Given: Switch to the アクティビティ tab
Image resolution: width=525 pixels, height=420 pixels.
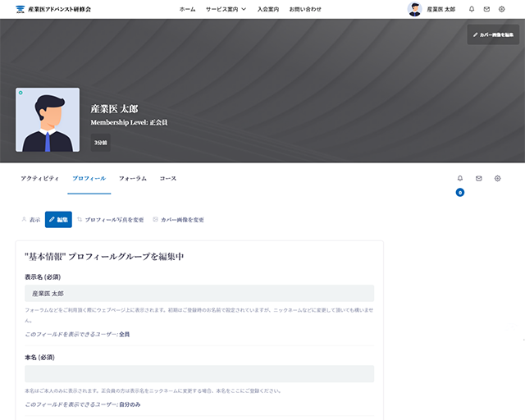Looking at the screenshot, I should [39, 178].
